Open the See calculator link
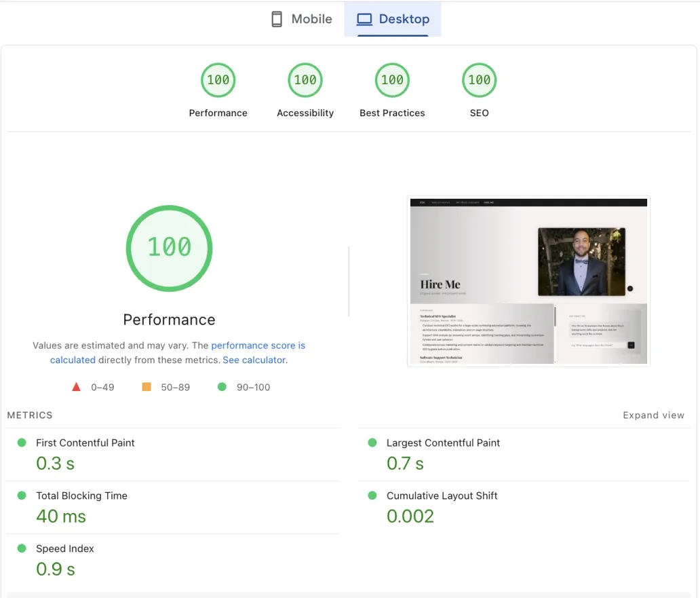The height and width of the screenshot is (598, 700). 254,360
